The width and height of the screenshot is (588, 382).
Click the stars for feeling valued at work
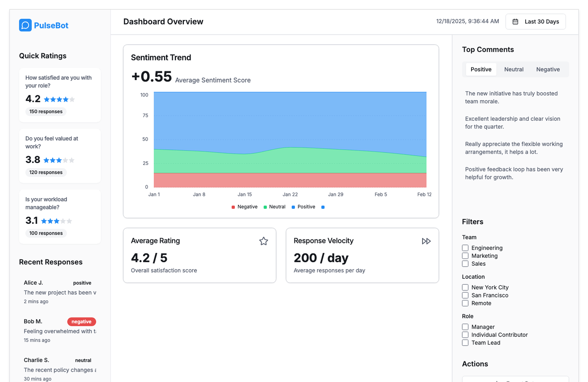click(x=59, y=160)
